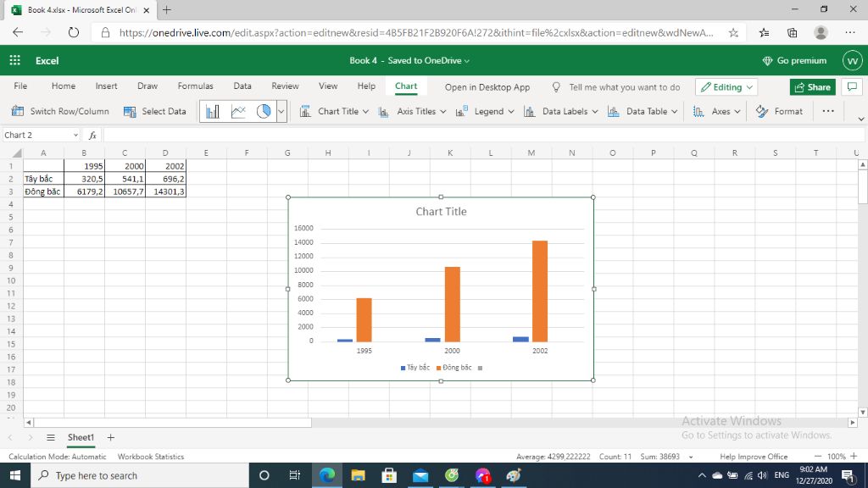Open Data Labels dropdown
The width and height of the screenshot is (868, 488).
click(x=561, y=111)
